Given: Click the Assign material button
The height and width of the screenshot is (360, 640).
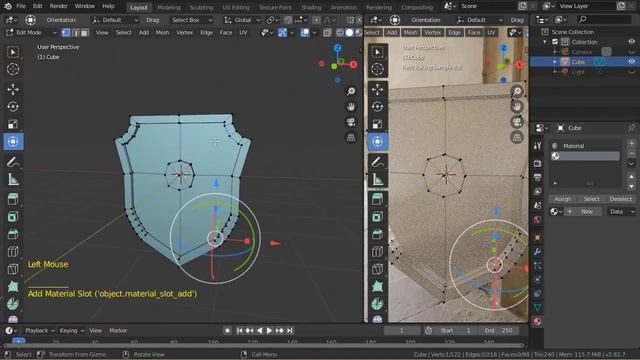Looking at the screenshot, I should coord(562,199).
